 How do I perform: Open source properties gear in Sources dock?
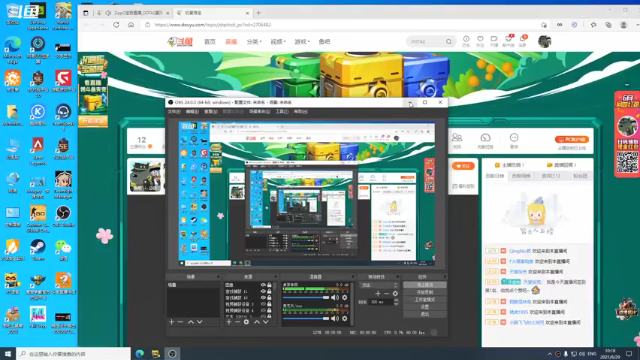[246, 322]
